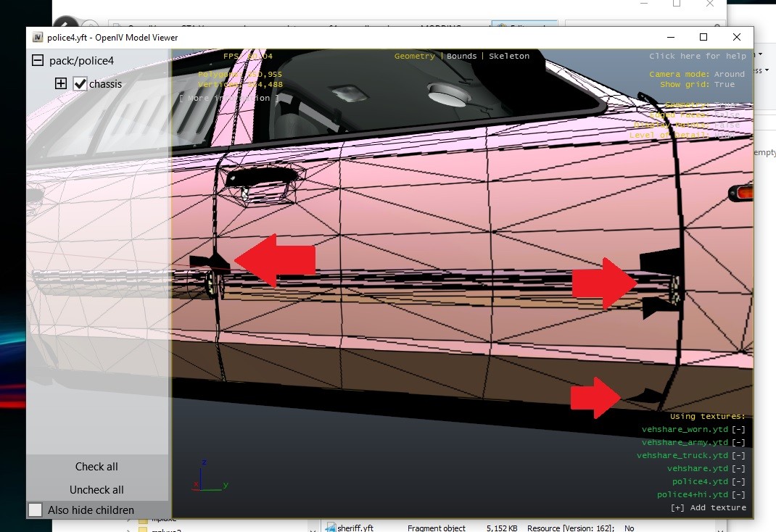Remove vehshare_truck.ytd texture with [-]
Viewport: 776px width, 532px height.
click(x=738, y=455)
